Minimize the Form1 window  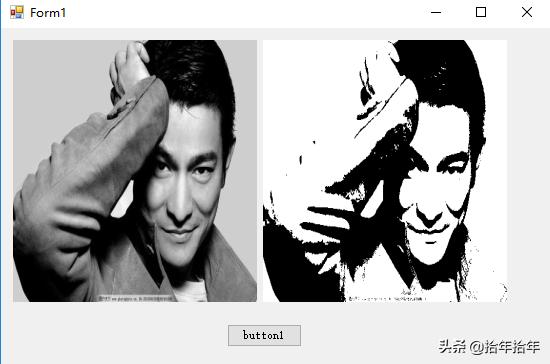click(436, 12)
